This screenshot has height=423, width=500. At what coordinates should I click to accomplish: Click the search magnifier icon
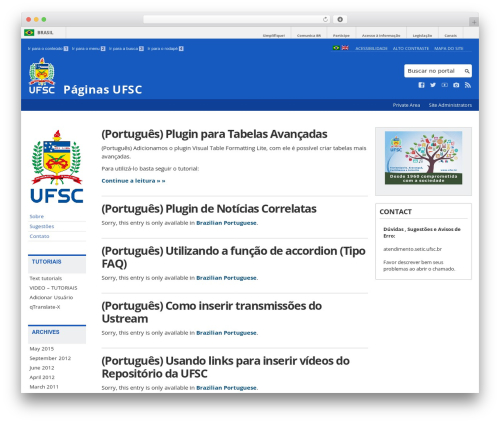467,71
